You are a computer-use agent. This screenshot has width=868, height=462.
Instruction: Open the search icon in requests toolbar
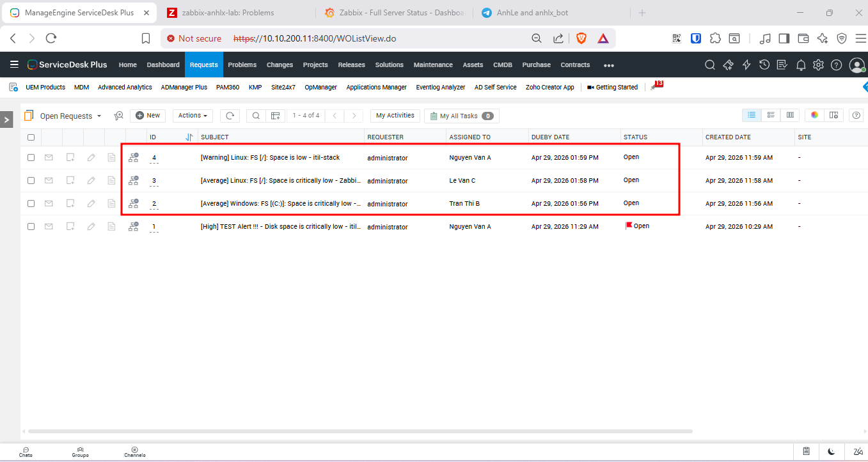(256, 116)
